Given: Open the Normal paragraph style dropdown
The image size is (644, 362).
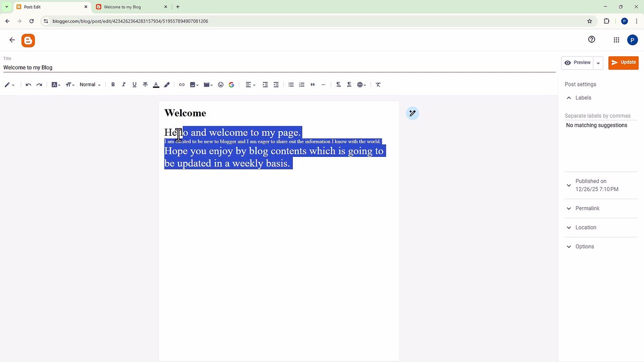Looking at the screenshot, I should click(x=90, y=85).
